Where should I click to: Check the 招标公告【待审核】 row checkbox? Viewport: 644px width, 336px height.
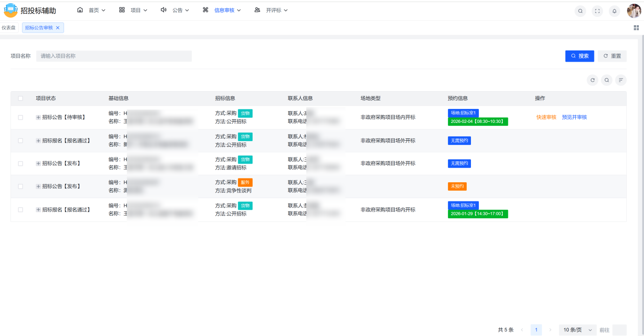pos(20,118)
